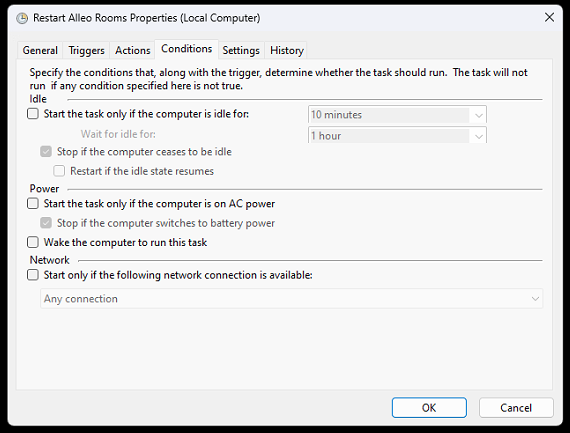Close the Restart Alleo Rooms Properties dialog
The width and height of the screenshot is (570, 433).
549,17
